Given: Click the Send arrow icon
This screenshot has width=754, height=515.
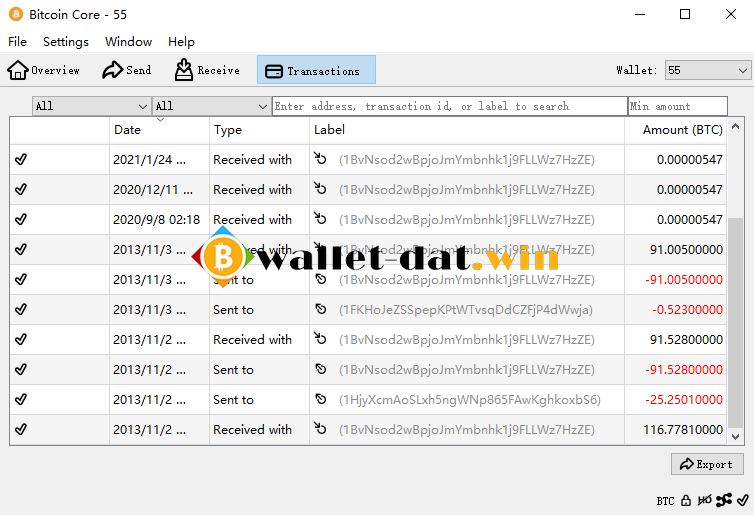Looking at the screenshot, I should (x=113, y=70).
